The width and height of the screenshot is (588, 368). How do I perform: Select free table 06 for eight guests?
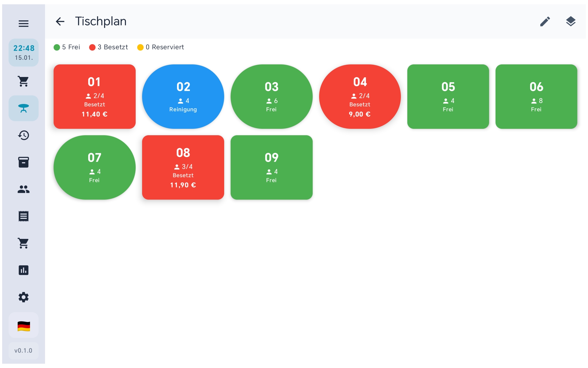tap(536, 96)
